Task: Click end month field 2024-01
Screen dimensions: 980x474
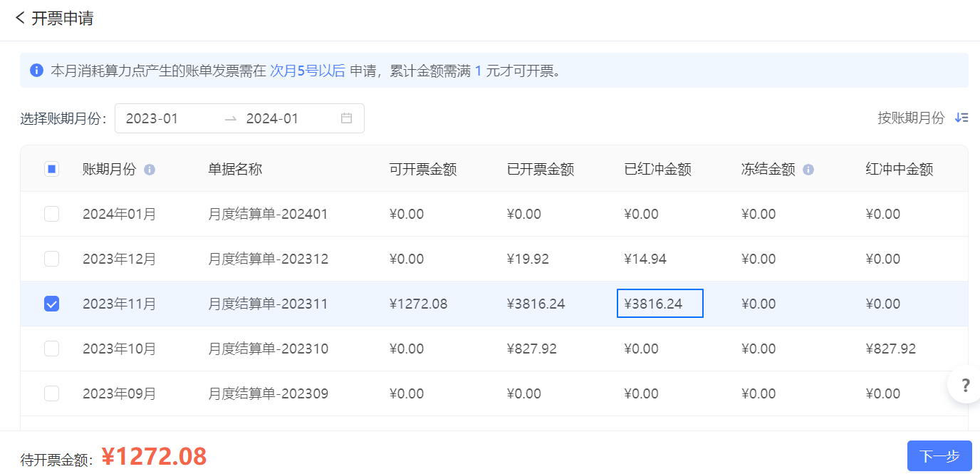Action: tap(273, 118)
